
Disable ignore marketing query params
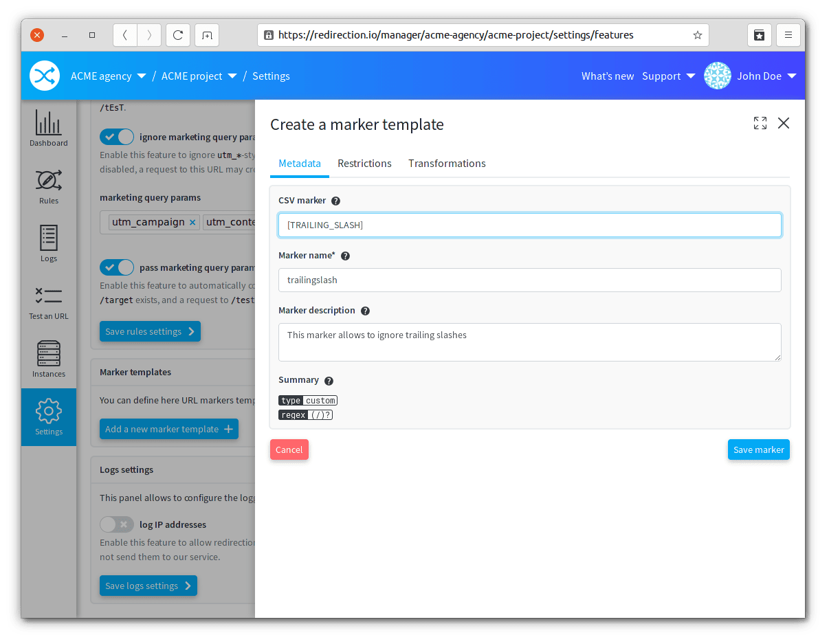point(116,136)
